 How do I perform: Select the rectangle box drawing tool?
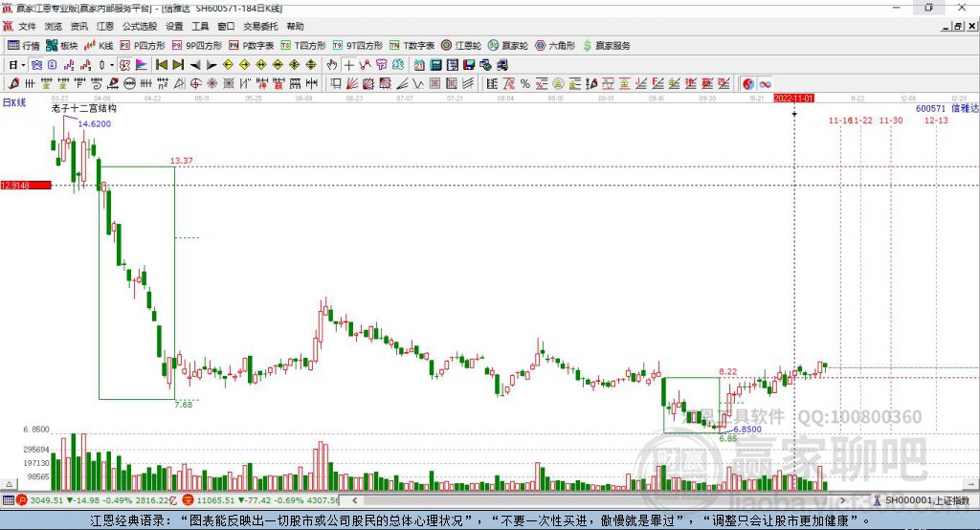tap(336, 84)
